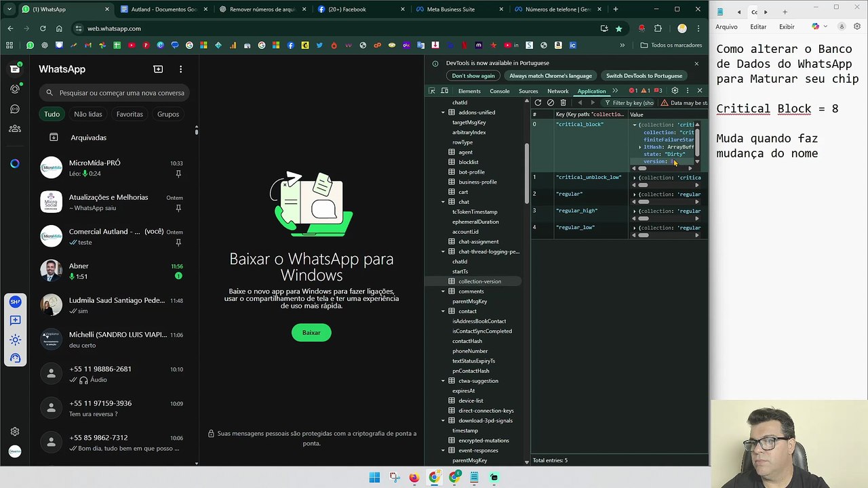Click the clear object store icon

click(551, 103)
